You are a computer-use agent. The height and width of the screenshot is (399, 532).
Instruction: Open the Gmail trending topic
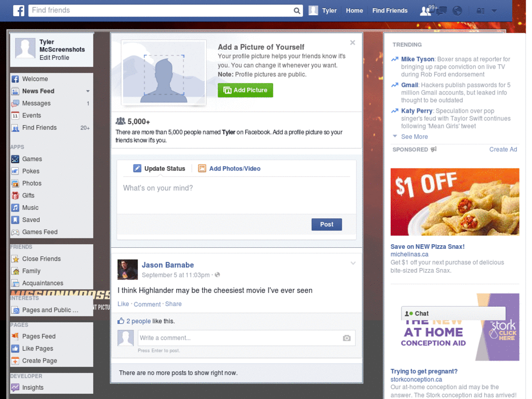coord(409,85)
